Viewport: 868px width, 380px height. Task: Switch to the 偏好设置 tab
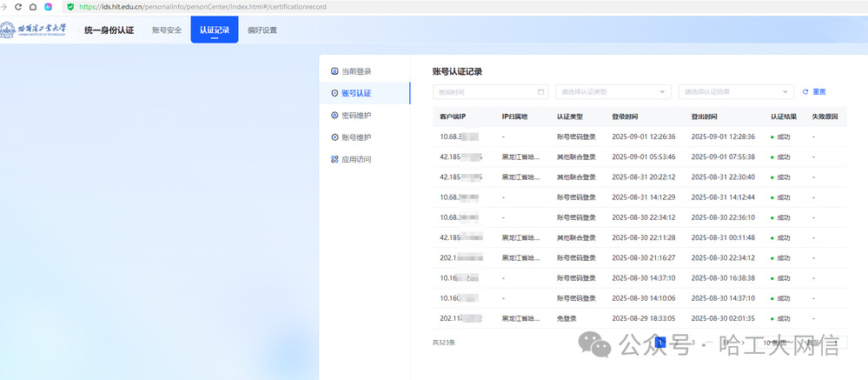(x=262, y=30)
